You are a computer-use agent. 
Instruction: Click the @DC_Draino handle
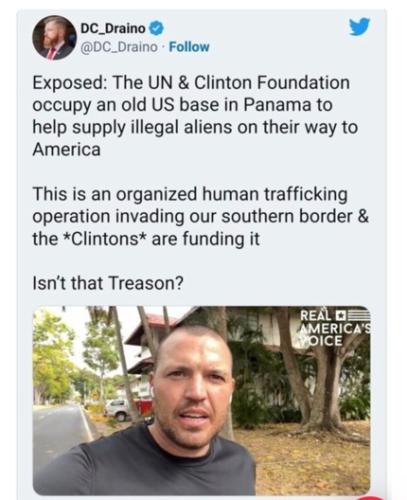119,47
